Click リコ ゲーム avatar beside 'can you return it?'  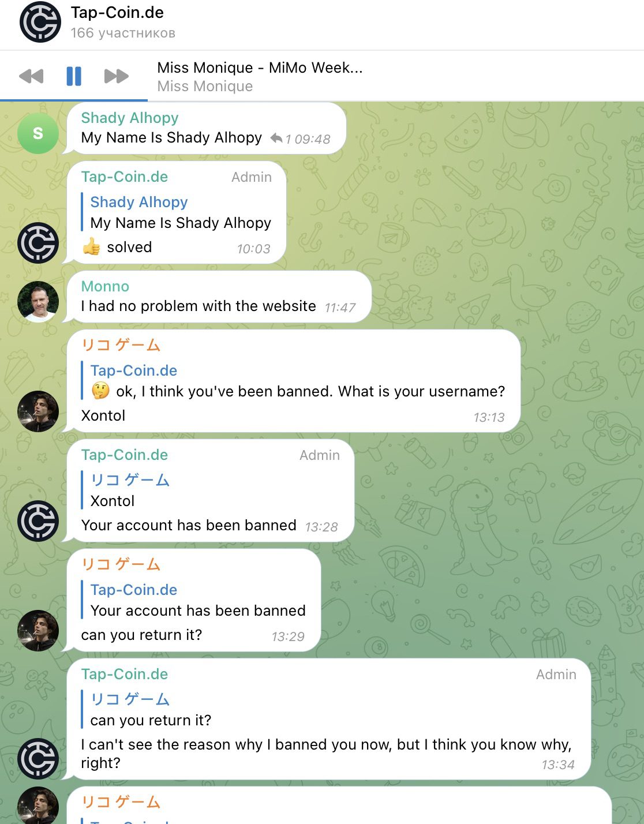pos(38,631)
